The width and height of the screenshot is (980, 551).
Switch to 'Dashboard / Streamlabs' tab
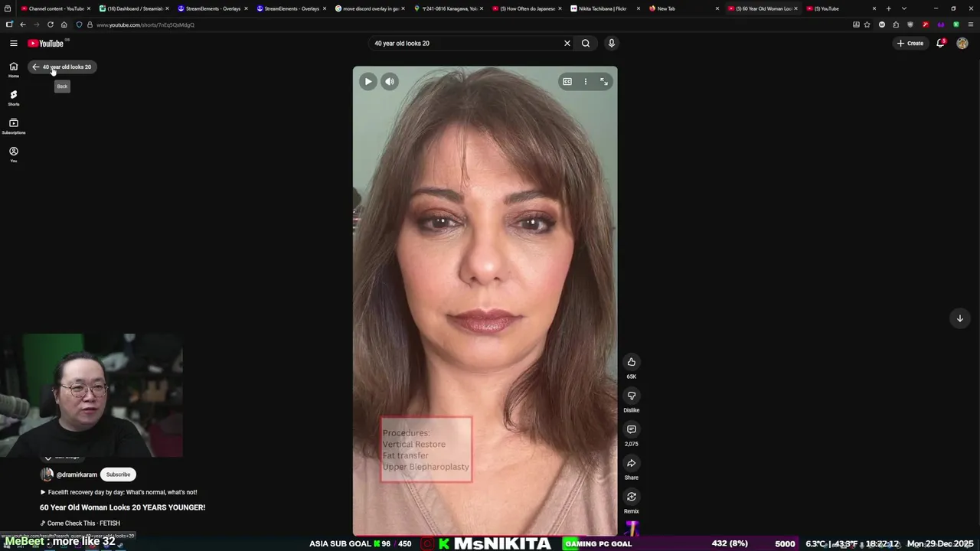click(x=134, y=8)
